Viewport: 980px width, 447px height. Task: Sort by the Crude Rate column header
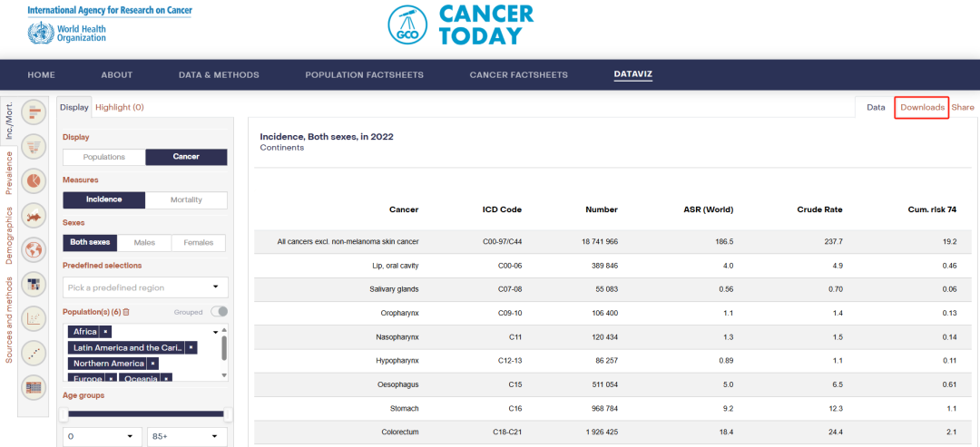820,209
